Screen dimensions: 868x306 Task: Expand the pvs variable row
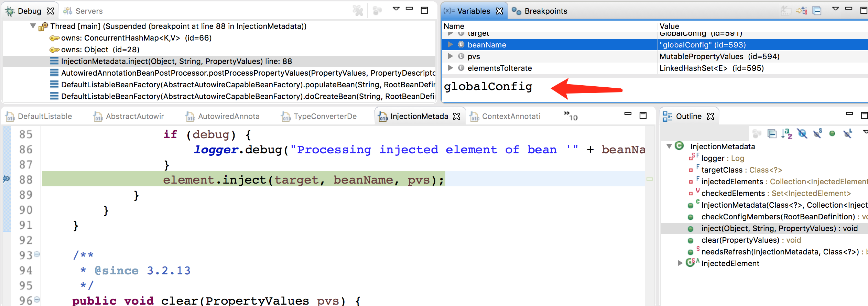point(450,56)
